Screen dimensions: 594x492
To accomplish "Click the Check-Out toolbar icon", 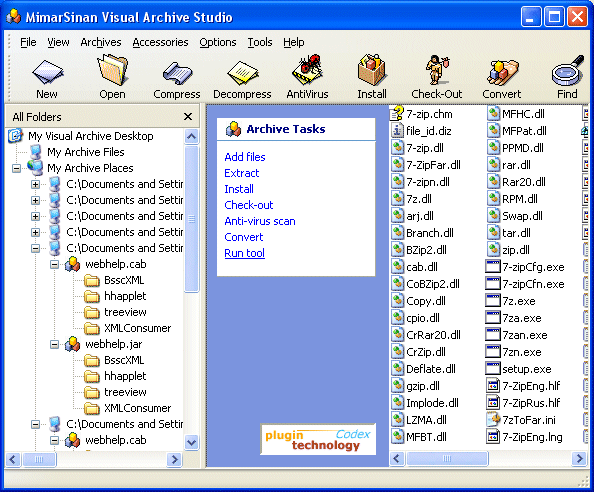I will click(437, 70).
